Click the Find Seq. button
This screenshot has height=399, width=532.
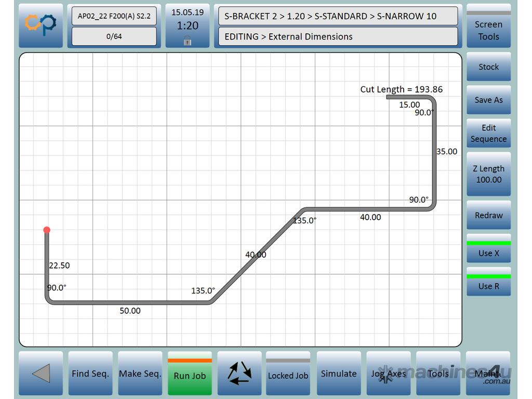coord(90,373)
